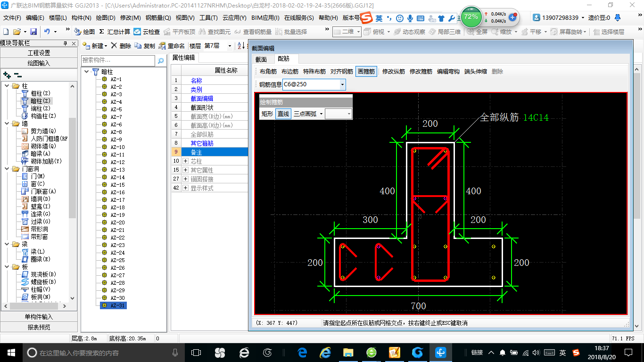This screenshot has width=644, height=362.
Task: Collapse the 墙 folder in navigator
Action: 7,123
